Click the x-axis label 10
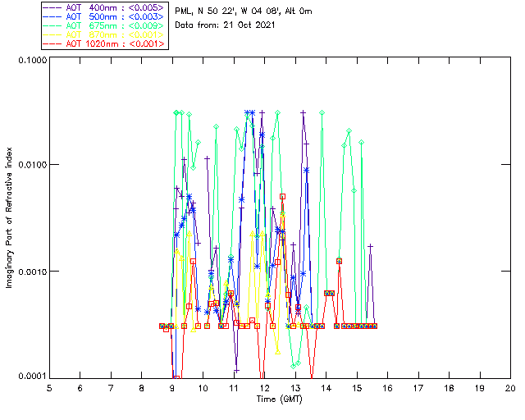This screenshot has width=525, height=420. coord(203,388)
